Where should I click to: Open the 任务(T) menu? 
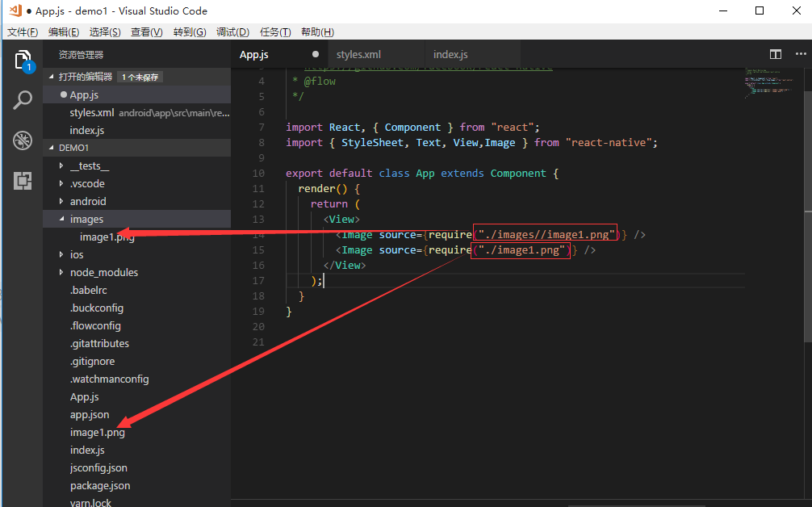point(275,32)
